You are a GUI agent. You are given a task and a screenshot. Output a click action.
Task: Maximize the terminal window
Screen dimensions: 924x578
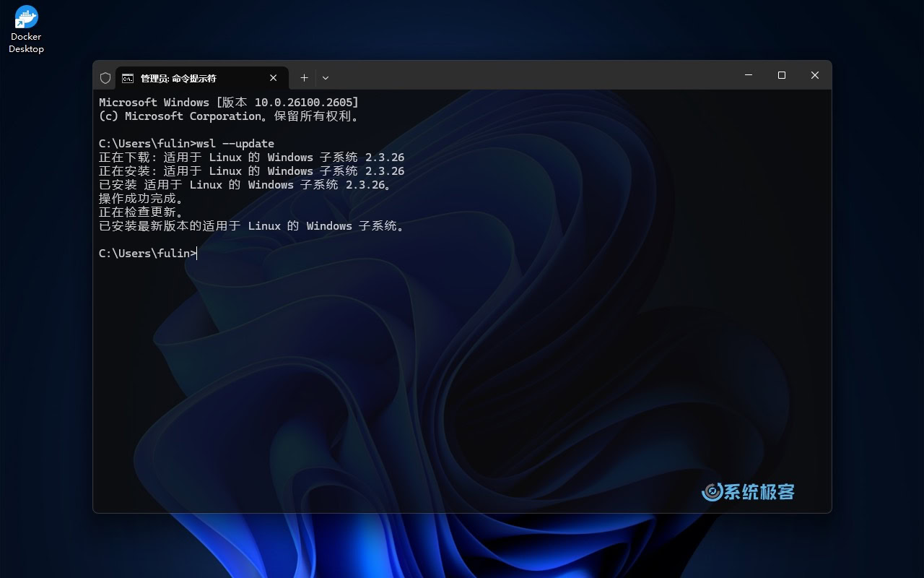tap(782, 75)
